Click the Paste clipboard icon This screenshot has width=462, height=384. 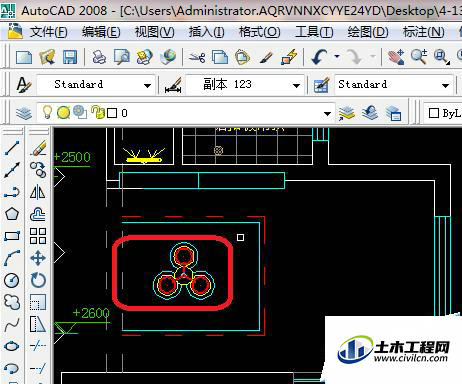click(243, 57)
